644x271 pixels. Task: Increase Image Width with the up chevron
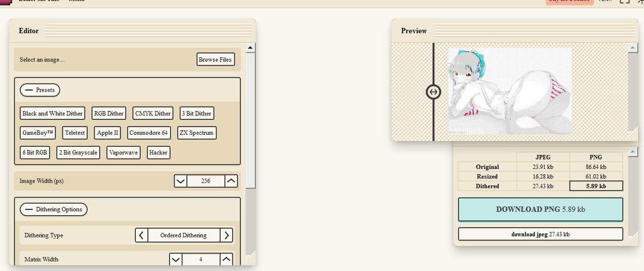(231, 181)
